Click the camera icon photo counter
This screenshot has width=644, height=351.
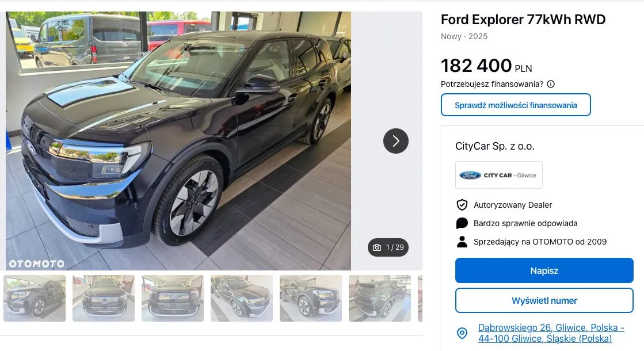[x=388, y=247]
